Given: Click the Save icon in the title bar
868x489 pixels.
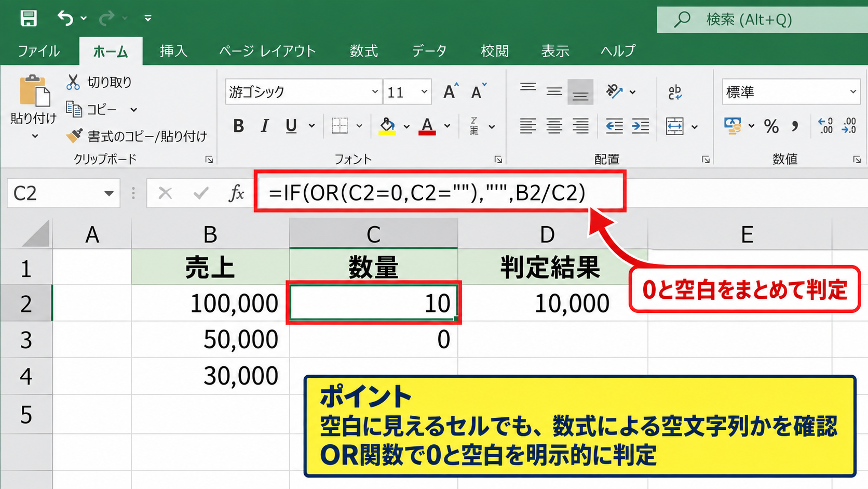Looking at the screenshot, I should [29, 18].
